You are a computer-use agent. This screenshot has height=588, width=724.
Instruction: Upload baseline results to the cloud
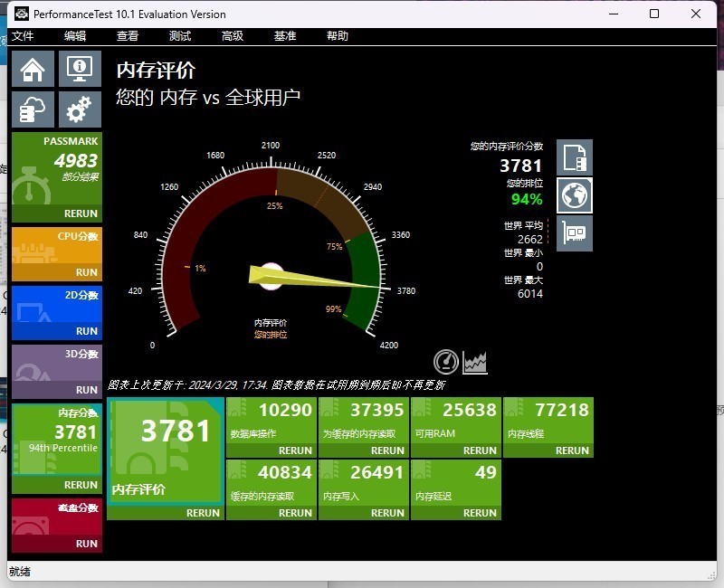point(33,109)
